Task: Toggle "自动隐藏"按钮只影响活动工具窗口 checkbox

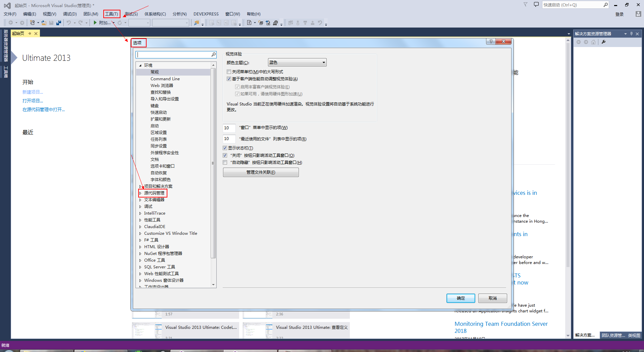Action: pos(225,163)
